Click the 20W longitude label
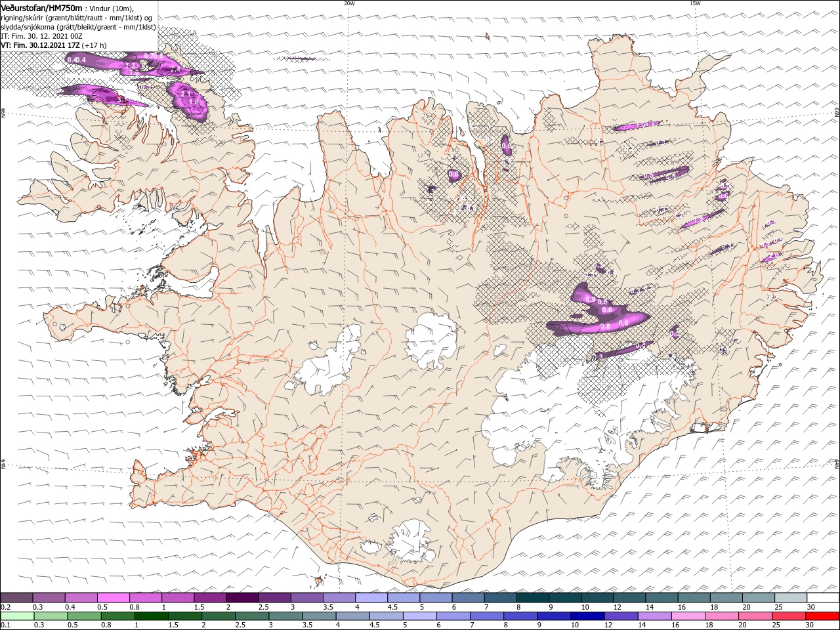 (x=349, y=3)
